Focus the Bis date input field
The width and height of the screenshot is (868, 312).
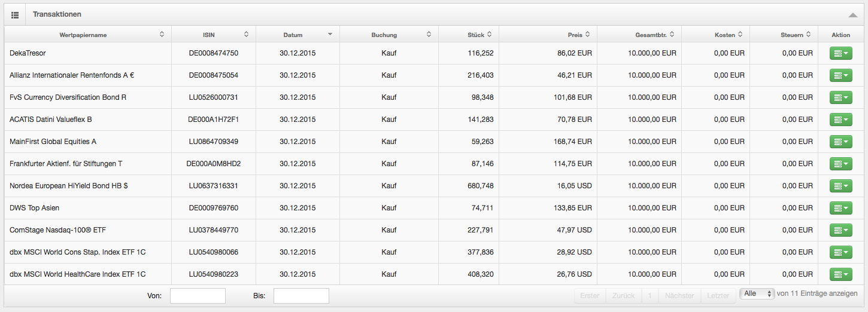(x=301, y=296)
